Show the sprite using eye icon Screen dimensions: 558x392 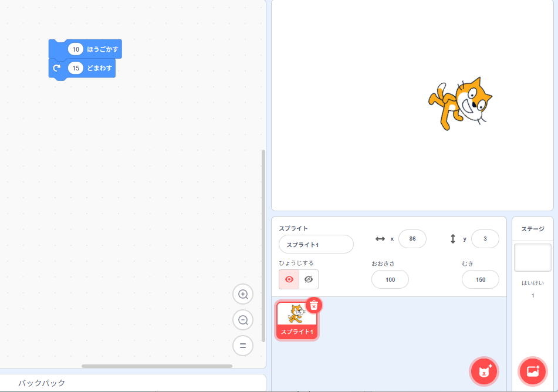[x=289, y=279]
